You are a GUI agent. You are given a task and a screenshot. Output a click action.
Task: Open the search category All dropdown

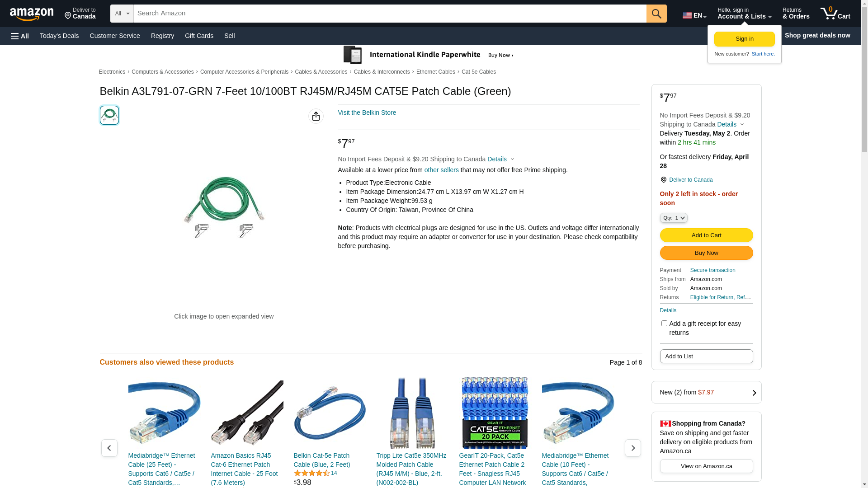(x=122, y=14)
